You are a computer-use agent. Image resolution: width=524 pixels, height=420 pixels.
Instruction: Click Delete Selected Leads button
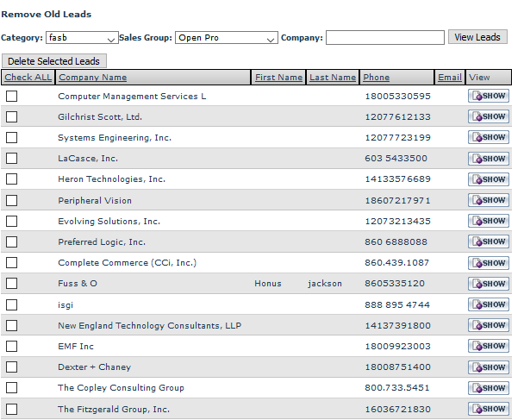point(55,61)
